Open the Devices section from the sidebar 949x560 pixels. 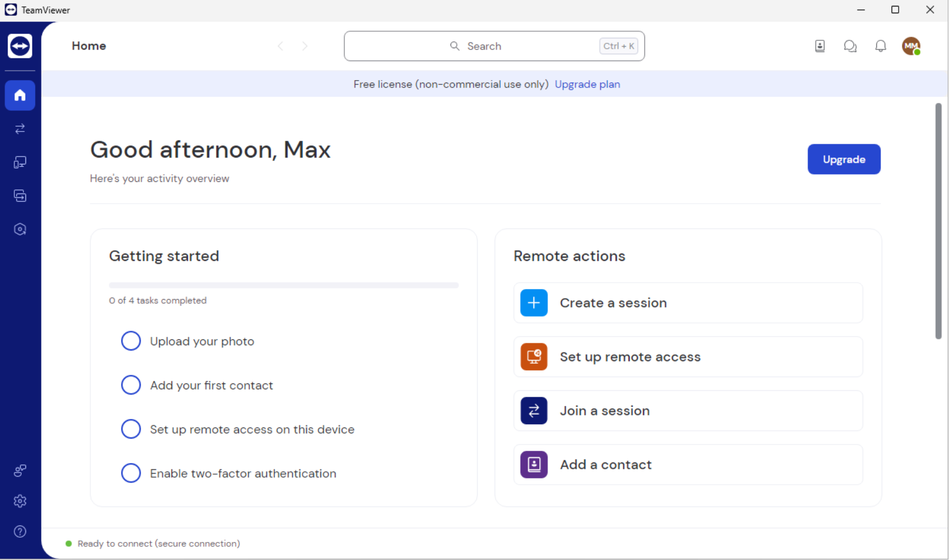(20, 162)
